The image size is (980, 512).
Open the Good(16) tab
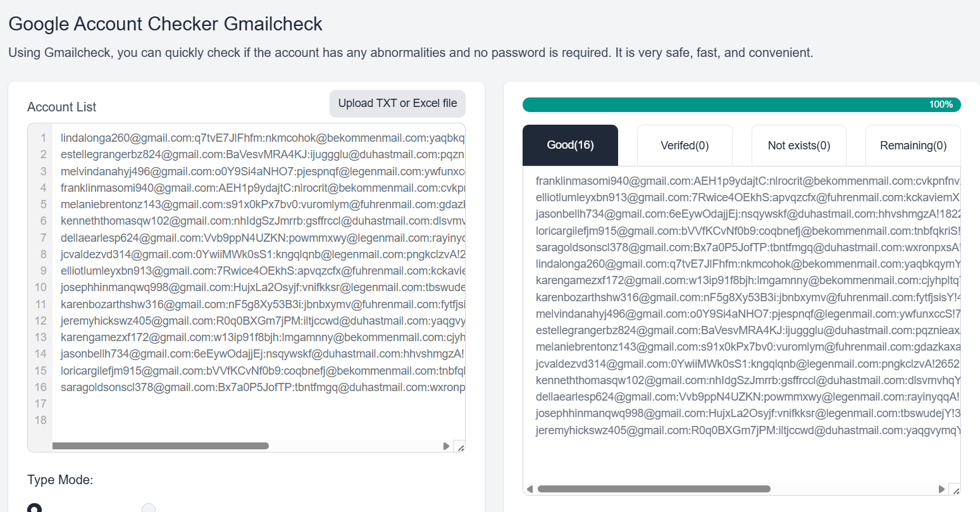tap(570, 146)
